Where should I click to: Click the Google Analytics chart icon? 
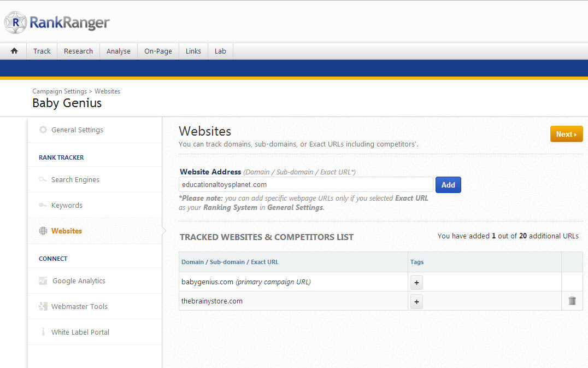point(43,281)
